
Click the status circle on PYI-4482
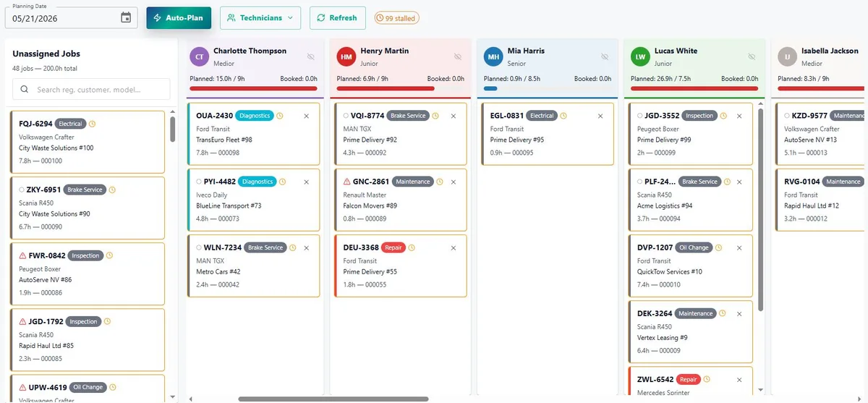coord(199,182)
